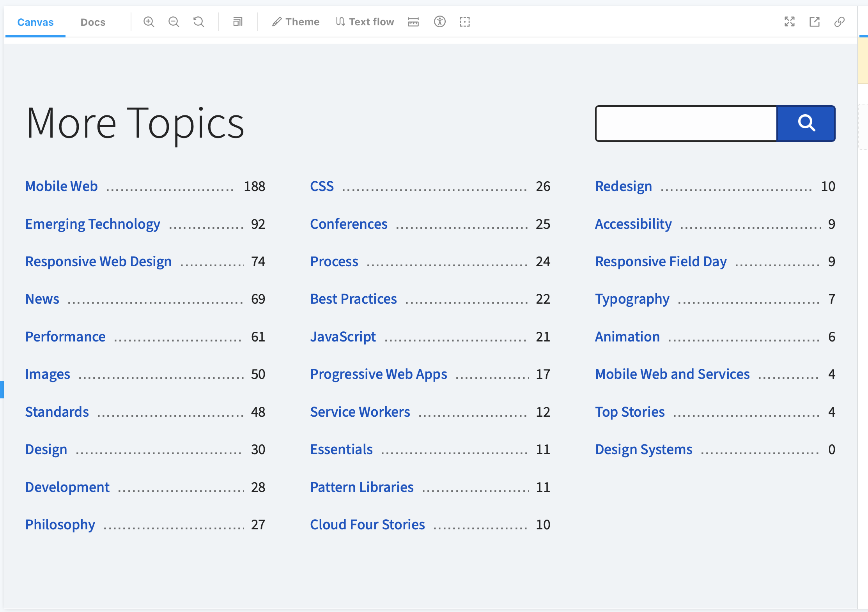The image size is (868, 612).
Task: Toggle element outlines icon
Action: [x=464, y=22]
